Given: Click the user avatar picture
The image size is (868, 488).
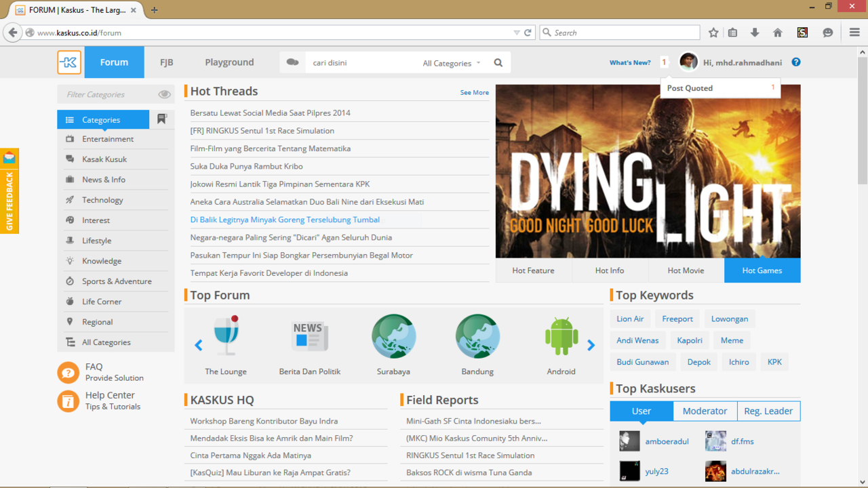Looking at the screenshot, I should (x=688, y=62).
